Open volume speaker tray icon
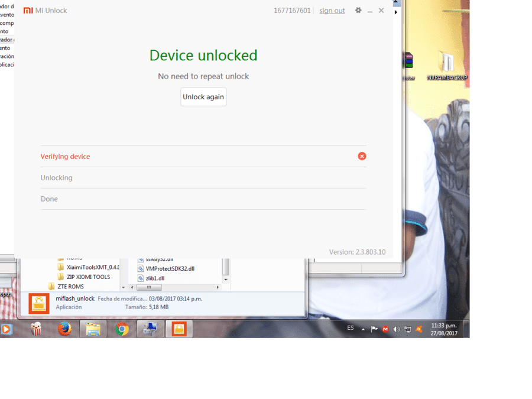This screenshot has width=532, height=399. point(396,329)
